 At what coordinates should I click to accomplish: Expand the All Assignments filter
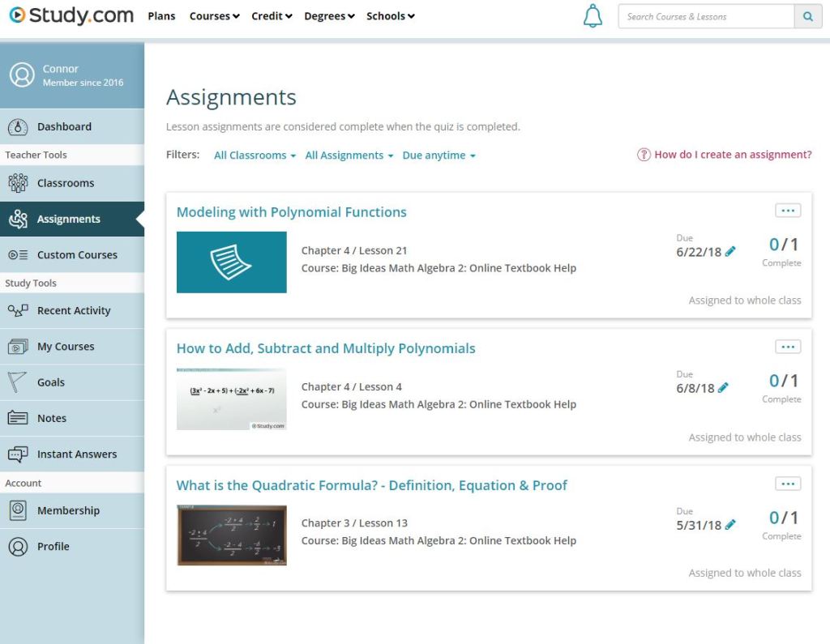[349, 155]
